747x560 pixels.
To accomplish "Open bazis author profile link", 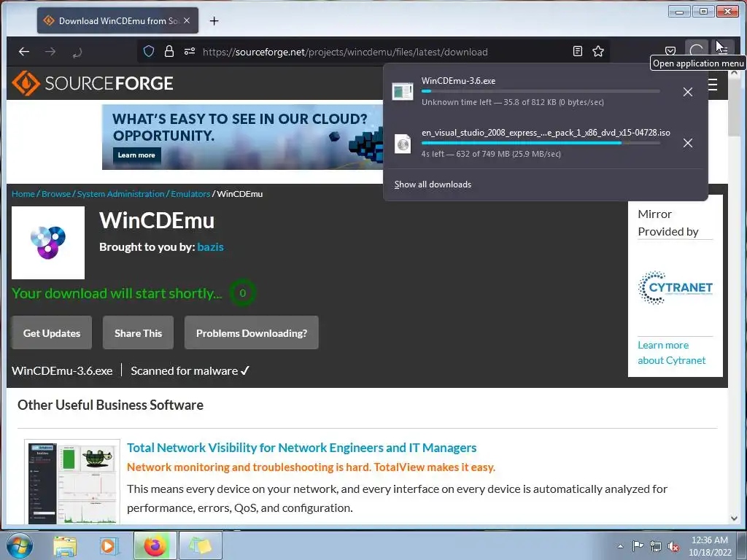I will [210, 246].
